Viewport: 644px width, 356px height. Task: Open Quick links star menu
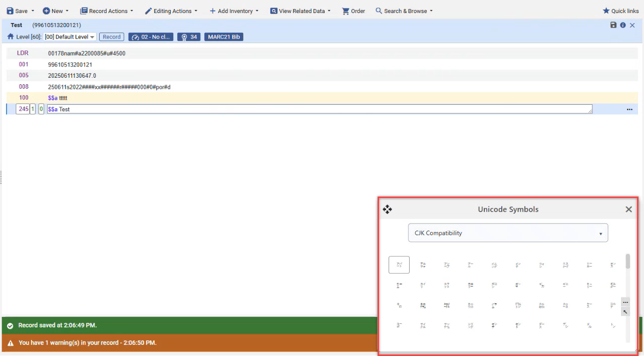[620, 11]
